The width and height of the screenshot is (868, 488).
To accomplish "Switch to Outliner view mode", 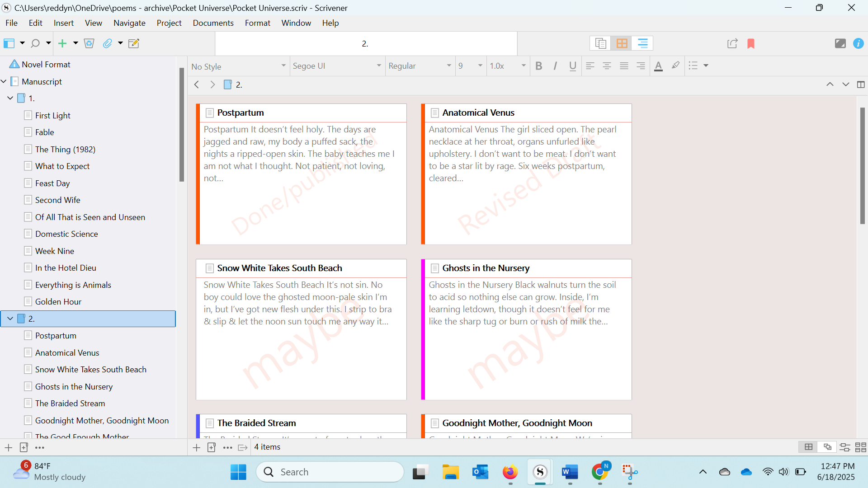I will click(x=642, y=43).
